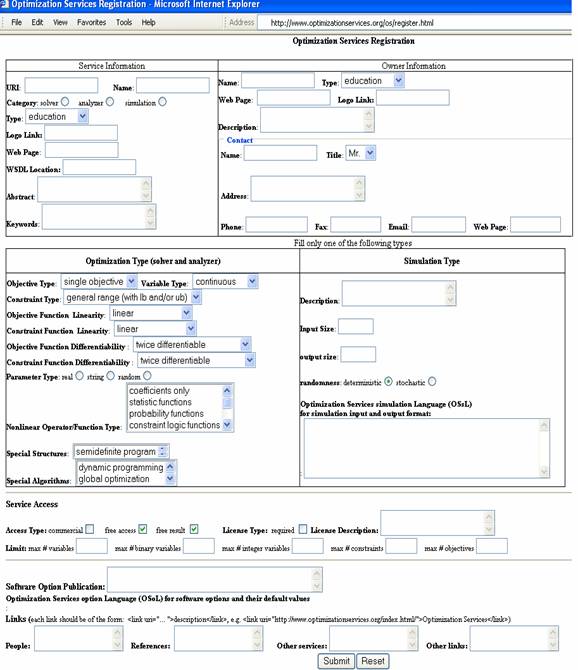Click the contact Phone field
Image resolution: width=578 pixels, height=670 pixels.
(x=276, y=224)
